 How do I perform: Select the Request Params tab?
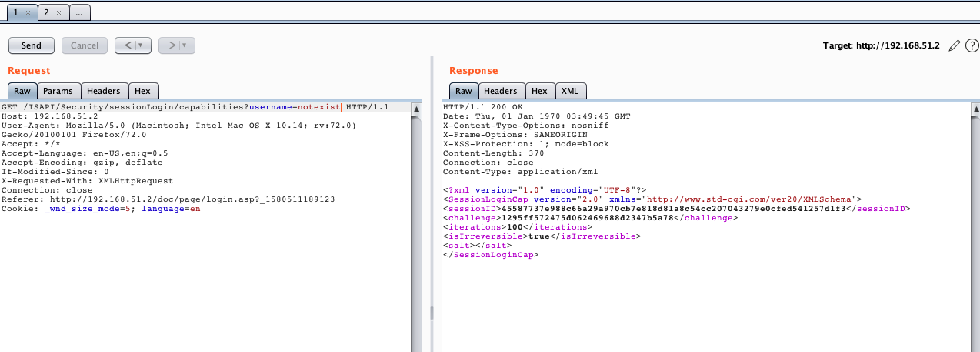coord(58,91)
